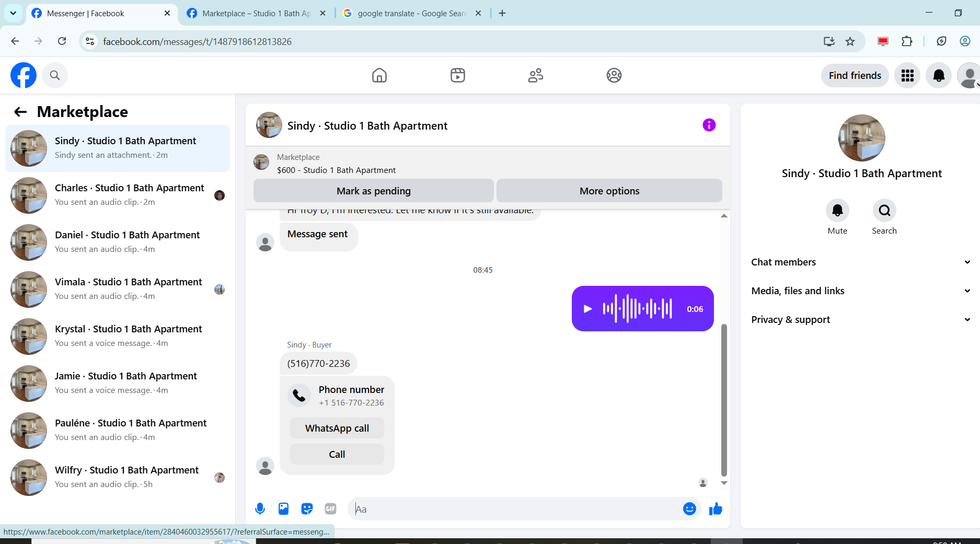Click the address bar URL

(x=198, y=41)
